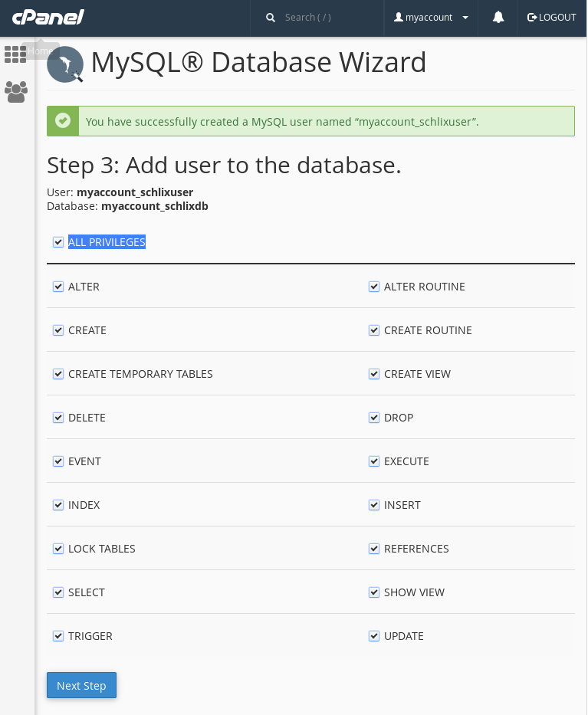Toggle the SELECT checkbox
Screen dimensions: 588x715
click(58, 592)
